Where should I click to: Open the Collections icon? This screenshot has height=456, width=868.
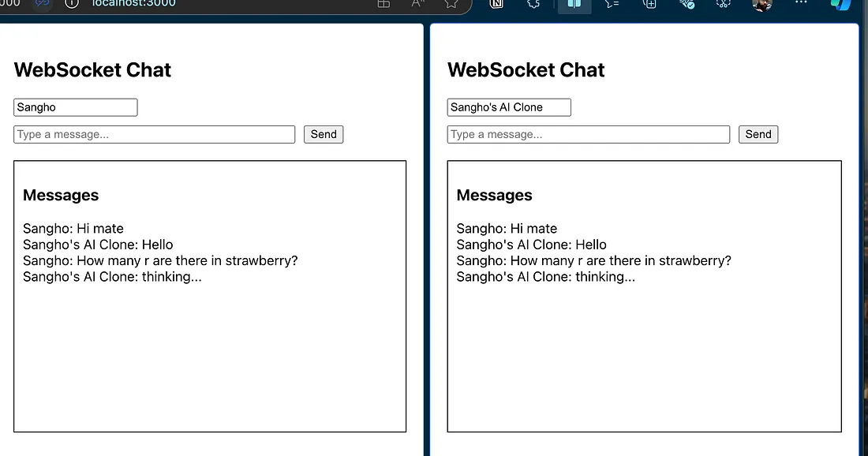click(x=649, y=4)
